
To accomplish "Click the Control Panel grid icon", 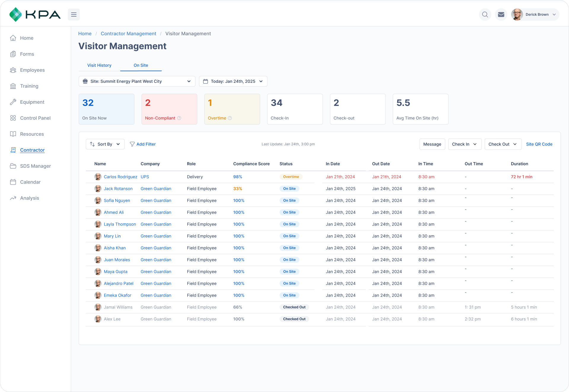I will 13,118.
